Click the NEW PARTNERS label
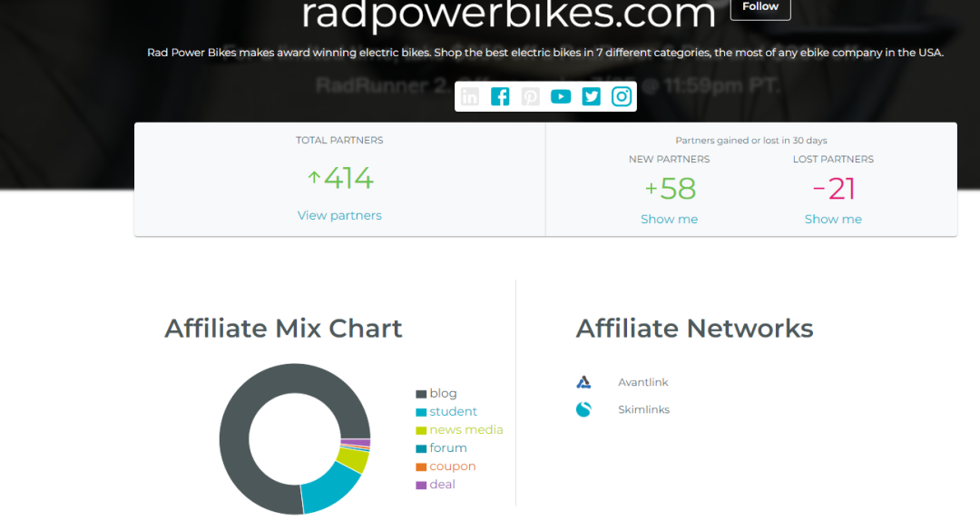The image size is (980, 531). [669, 159]
